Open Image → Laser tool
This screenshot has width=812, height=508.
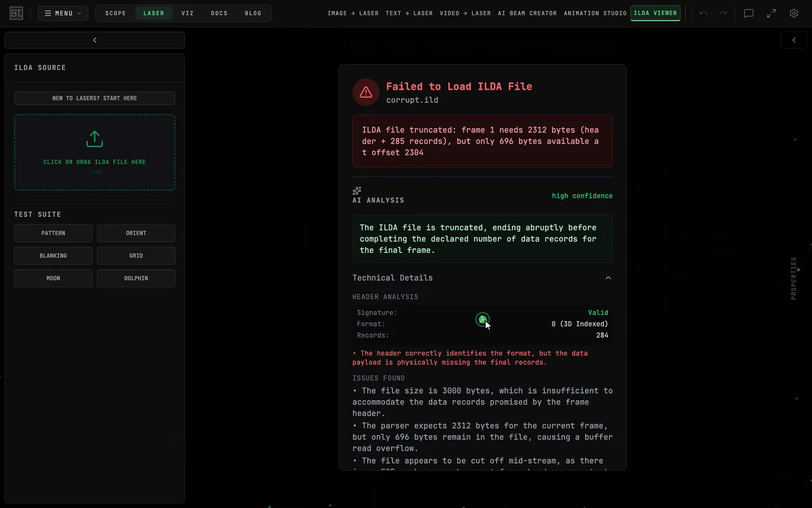point(354,13)
